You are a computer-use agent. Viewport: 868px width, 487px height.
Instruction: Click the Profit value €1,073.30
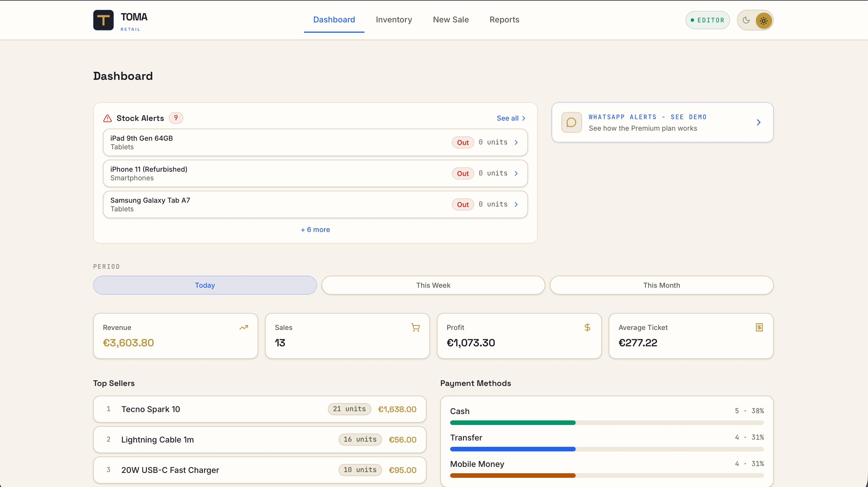471,343
